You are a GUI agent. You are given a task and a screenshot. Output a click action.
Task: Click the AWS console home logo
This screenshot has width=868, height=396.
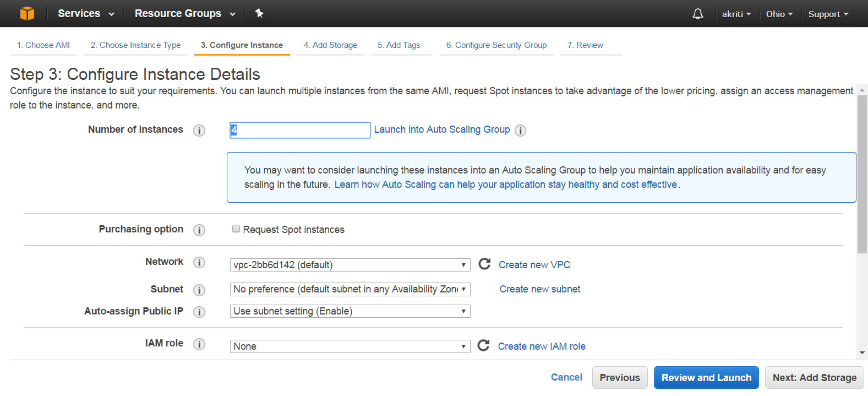point(27,13)
